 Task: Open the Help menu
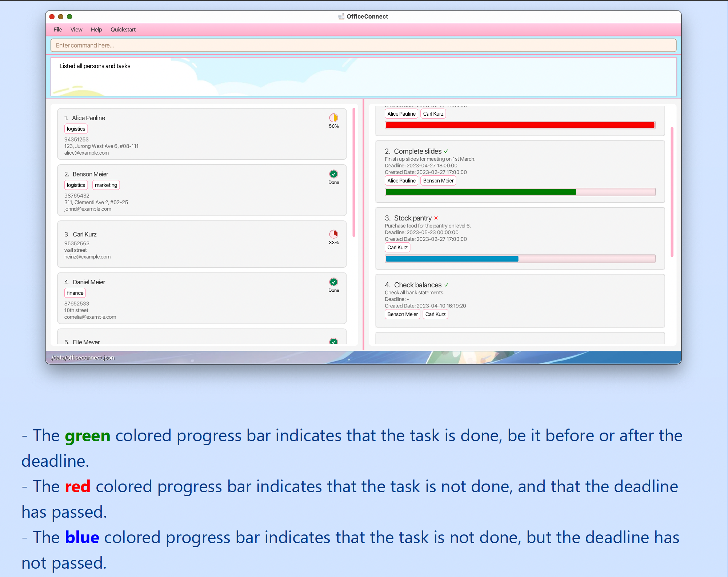[x=96, y=29]
